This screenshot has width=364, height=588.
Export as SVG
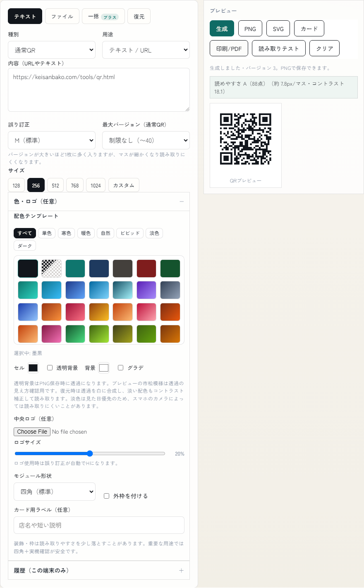[x=278, y=29]
